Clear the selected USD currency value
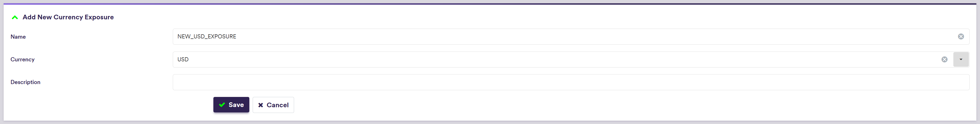 coord(944,60)
